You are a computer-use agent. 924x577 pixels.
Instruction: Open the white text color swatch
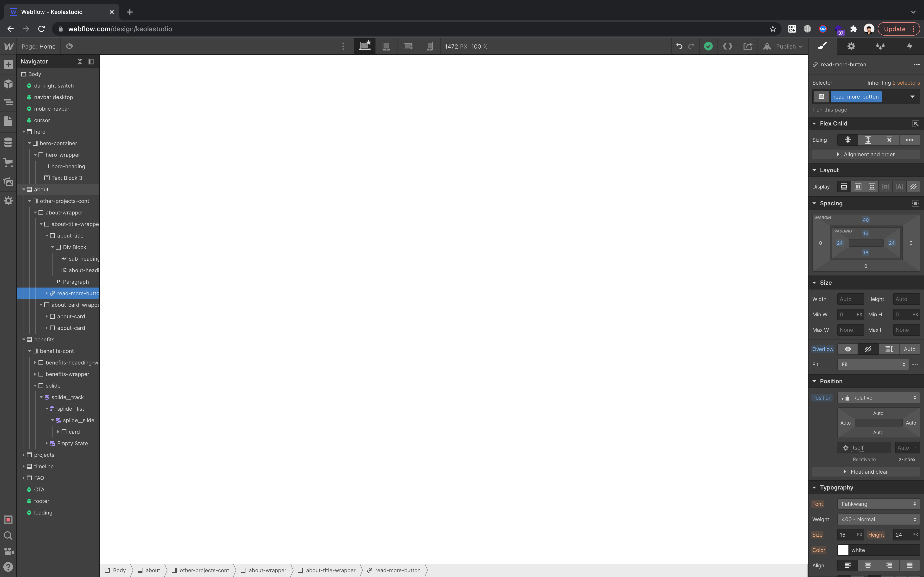coord(843,550)
